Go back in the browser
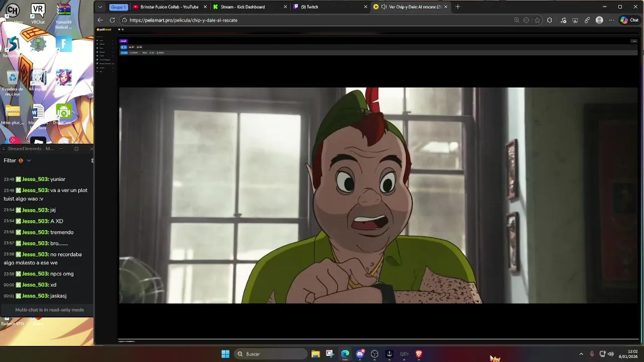This screenshot has height=362, width=644. (x=100, y=20)
